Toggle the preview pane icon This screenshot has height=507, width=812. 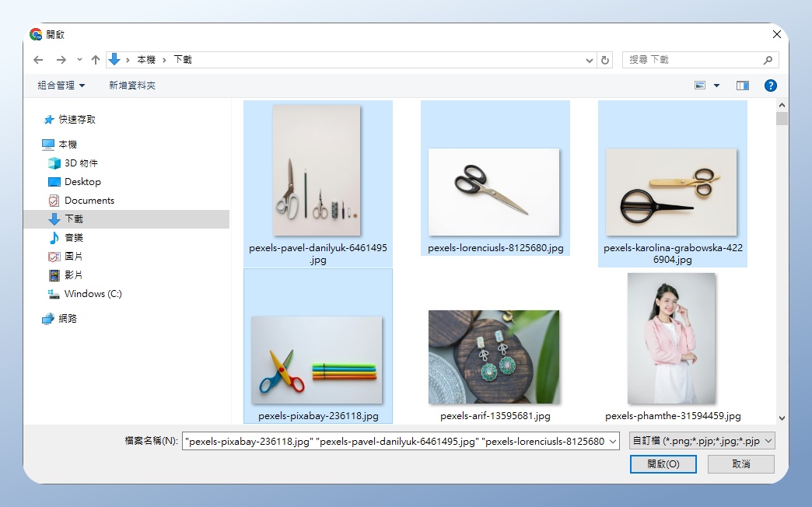click(x=742, y=86)
